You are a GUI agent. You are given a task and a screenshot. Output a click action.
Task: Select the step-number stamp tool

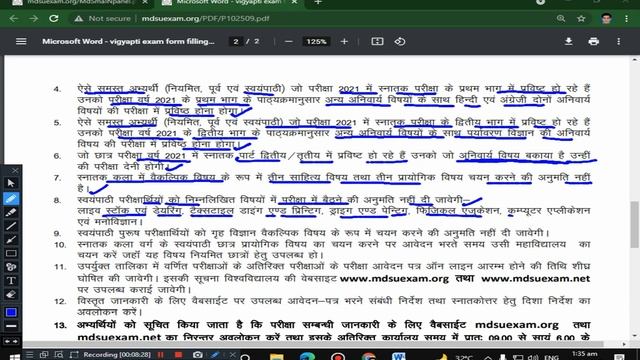pos(11,267)
